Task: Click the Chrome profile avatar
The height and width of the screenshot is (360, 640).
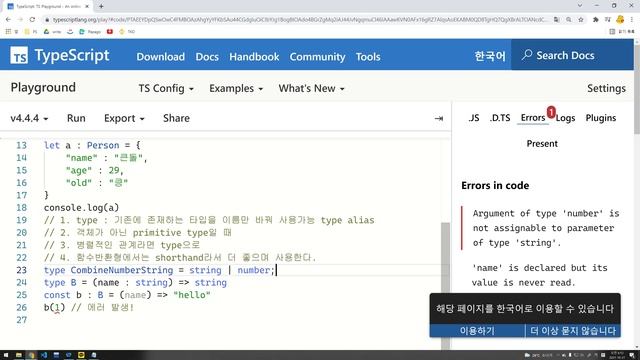Action: pos(620,19)
